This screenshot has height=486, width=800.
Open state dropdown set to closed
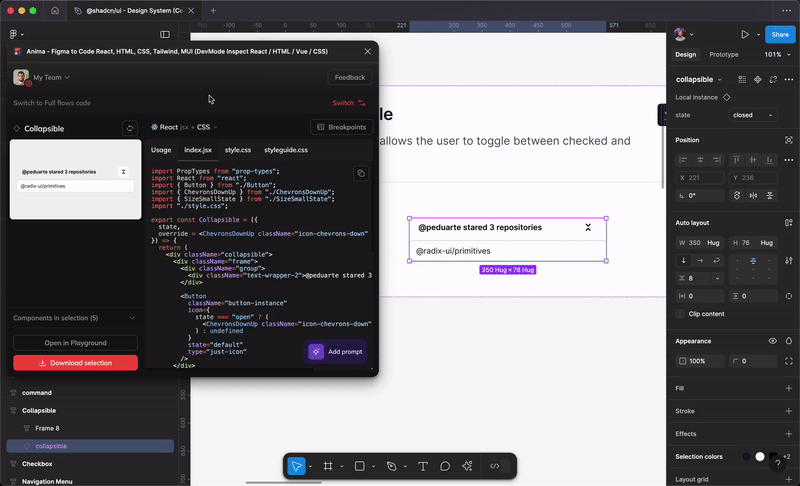point(753,115)
